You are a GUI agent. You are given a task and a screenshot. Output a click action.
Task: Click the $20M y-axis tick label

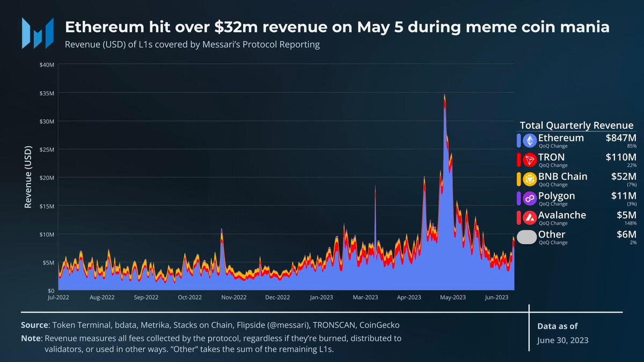point(47,178)
